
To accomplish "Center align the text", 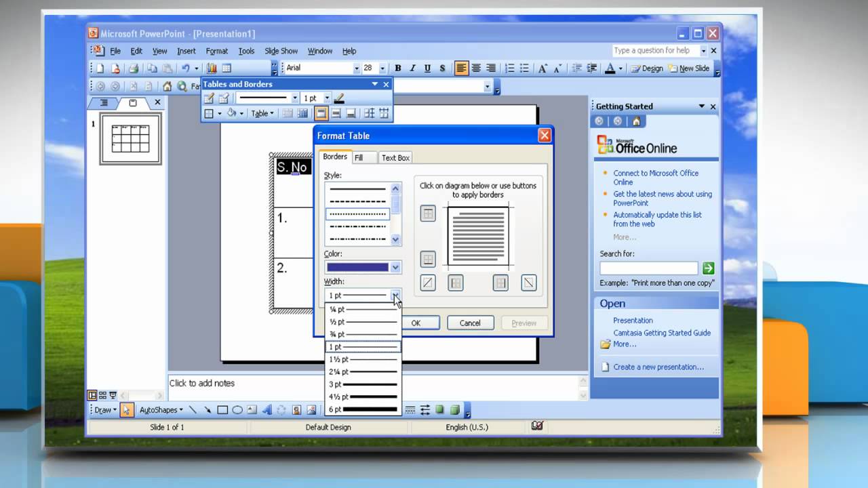I will pyautogui.click(x=476, y=68).
